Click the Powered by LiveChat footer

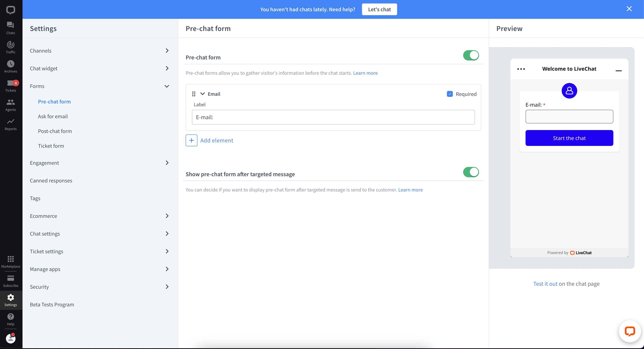click(x=569, y=253)
